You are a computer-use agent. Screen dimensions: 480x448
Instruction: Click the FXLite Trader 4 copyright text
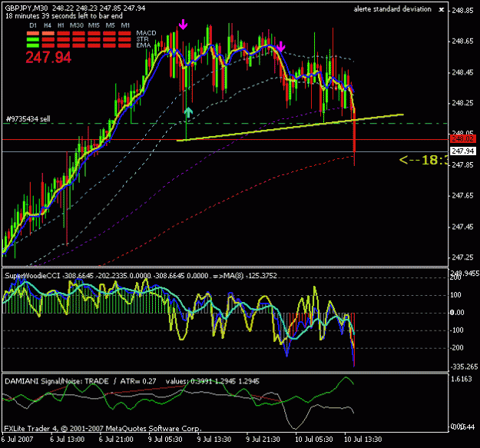(103, 428)
